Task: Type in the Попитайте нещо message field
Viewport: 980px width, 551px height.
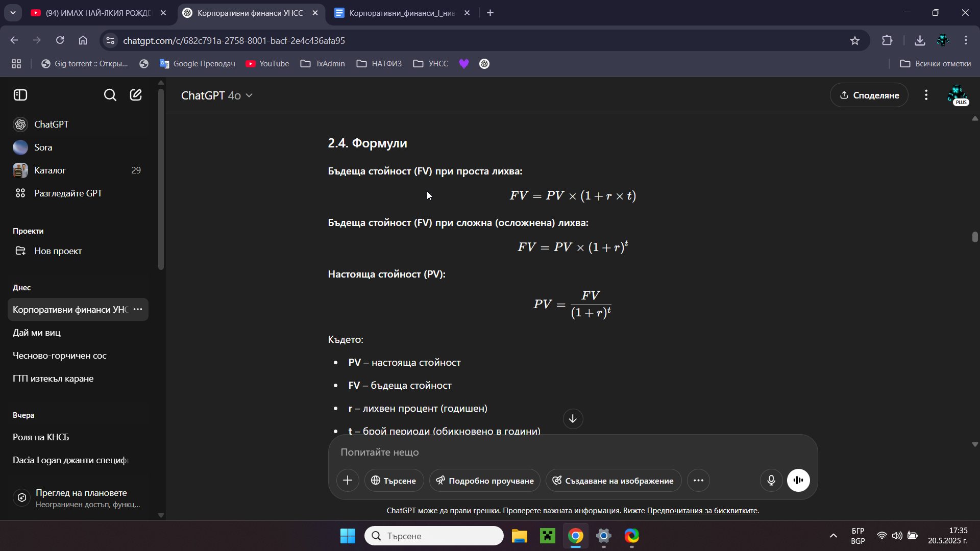Action: [x=561, y=452]
